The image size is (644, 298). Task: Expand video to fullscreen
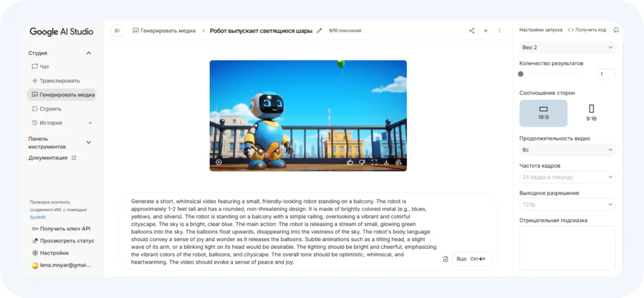coord(374,162)
